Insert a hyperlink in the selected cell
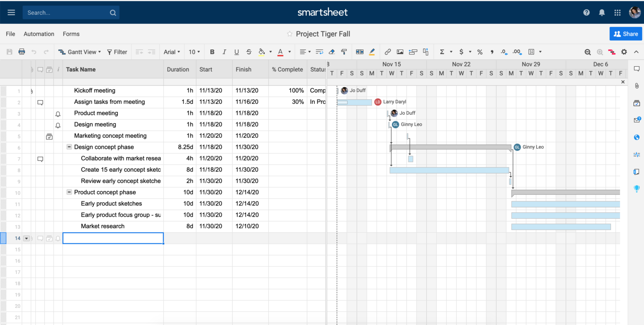Image resolution: width=644 pixels, height=325 pixels. coord(387,52)
